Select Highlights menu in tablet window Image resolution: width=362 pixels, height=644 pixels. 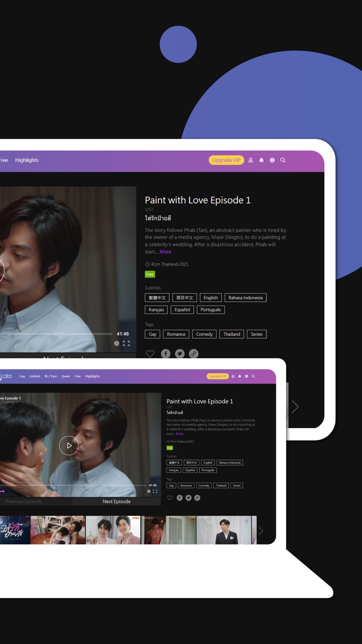[27, 160]
